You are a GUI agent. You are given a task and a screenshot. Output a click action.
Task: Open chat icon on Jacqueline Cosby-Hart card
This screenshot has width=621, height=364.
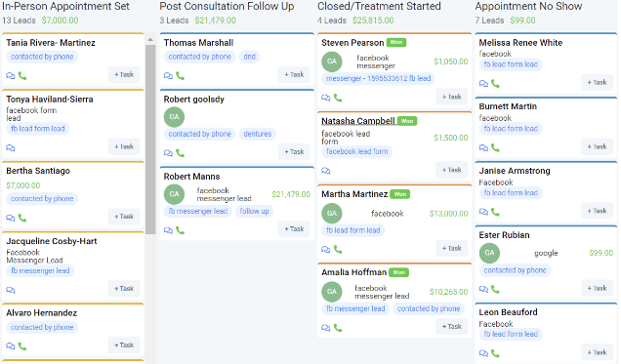tap(11, 290)
